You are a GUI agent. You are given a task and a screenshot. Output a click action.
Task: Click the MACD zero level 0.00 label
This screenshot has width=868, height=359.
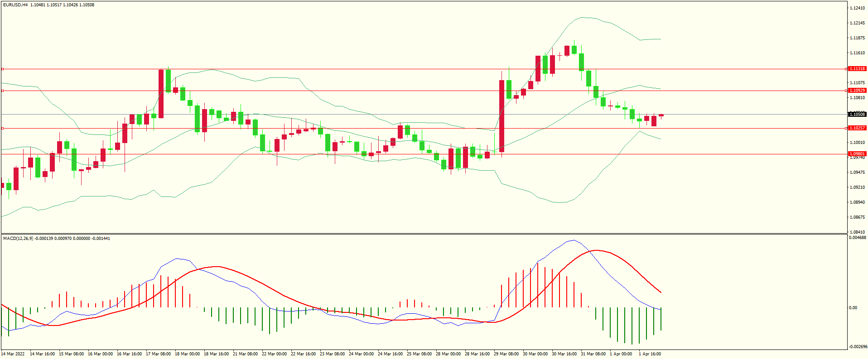853,308
